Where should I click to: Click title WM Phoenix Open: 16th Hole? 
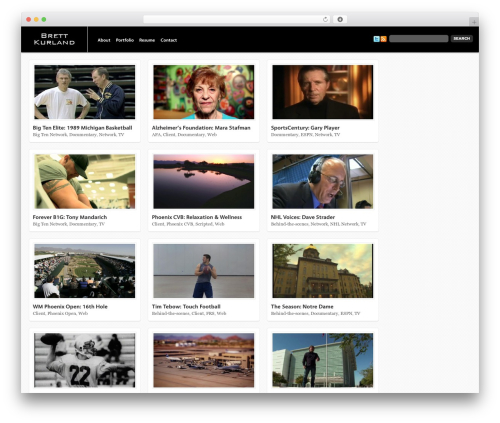point(70,307)
